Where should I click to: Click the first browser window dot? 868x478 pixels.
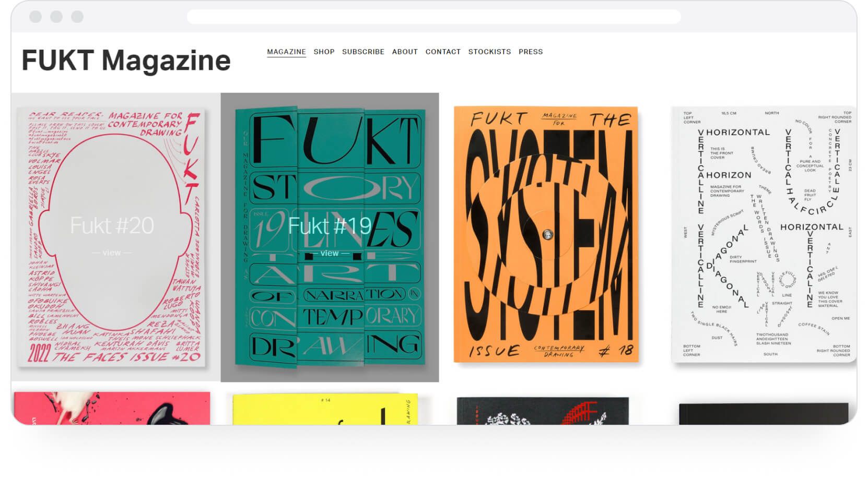point(36,17)
